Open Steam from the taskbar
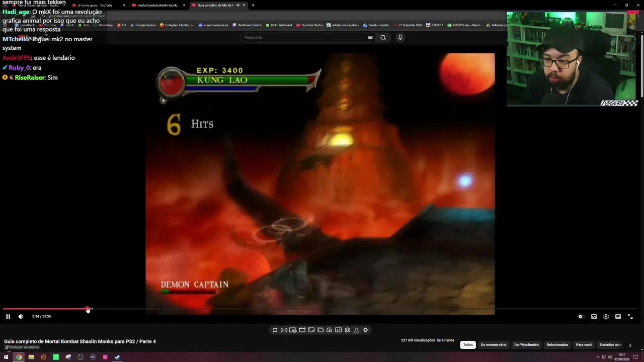Viewport: 644px width, 362px height. pos(117,357)
